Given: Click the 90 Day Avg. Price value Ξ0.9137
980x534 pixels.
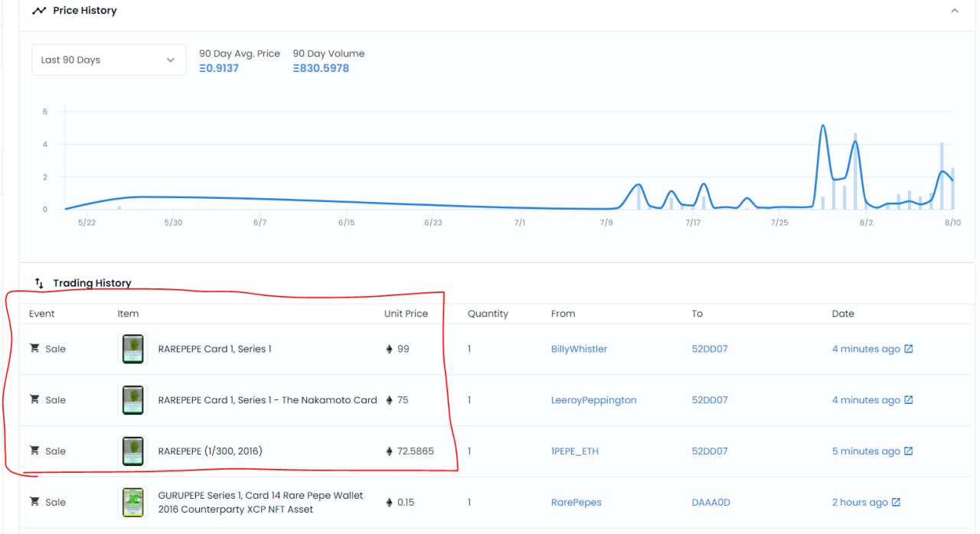Looking at the screenshot, I should (x=219, y=68).
